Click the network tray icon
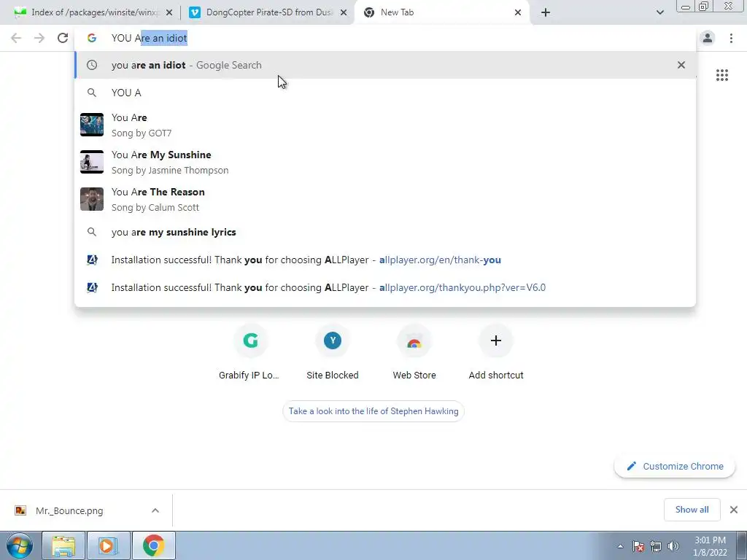 (656, 546)
